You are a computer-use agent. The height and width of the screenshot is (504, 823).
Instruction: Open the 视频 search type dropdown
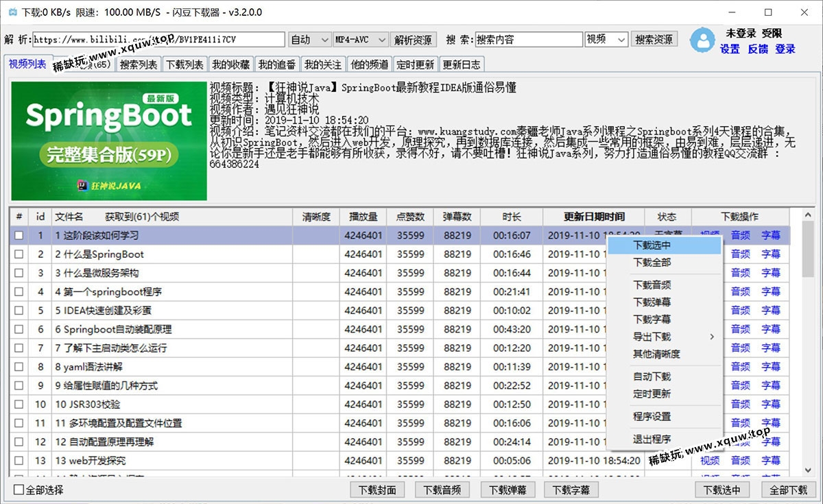606,40
